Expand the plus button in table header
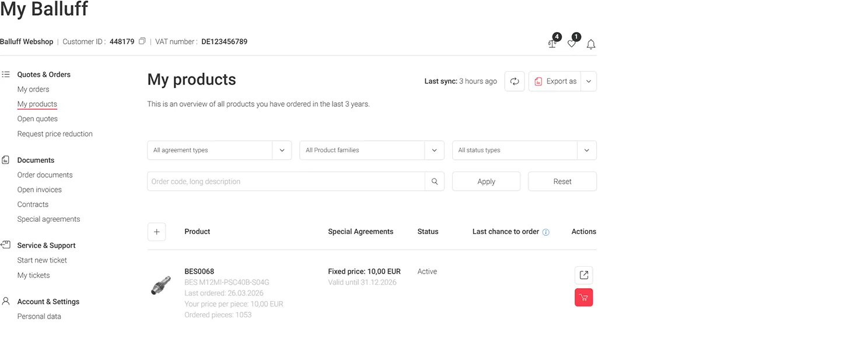Image resolution: width=868 pixels, height=346 pixels. pos(156,232)
